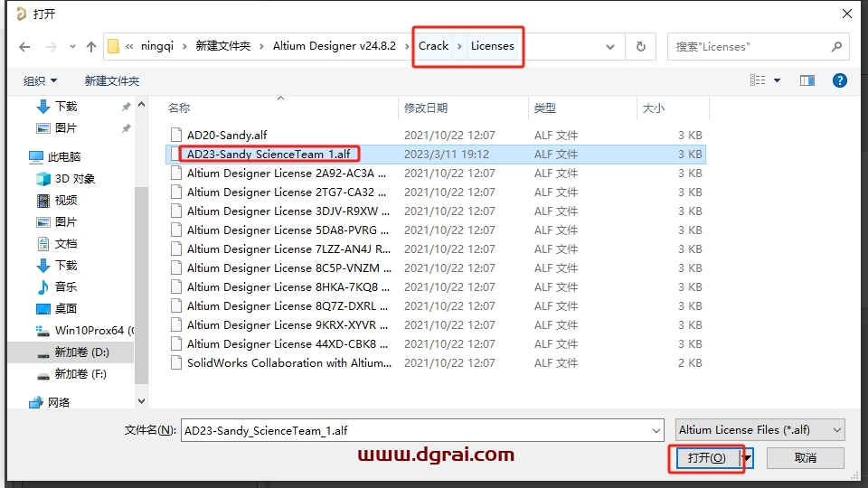Click the ningqi breadcrumb segment
Image resolution: width=868 pixels, height=488 pixels.
pyautogui.click(x=157, y=46)
